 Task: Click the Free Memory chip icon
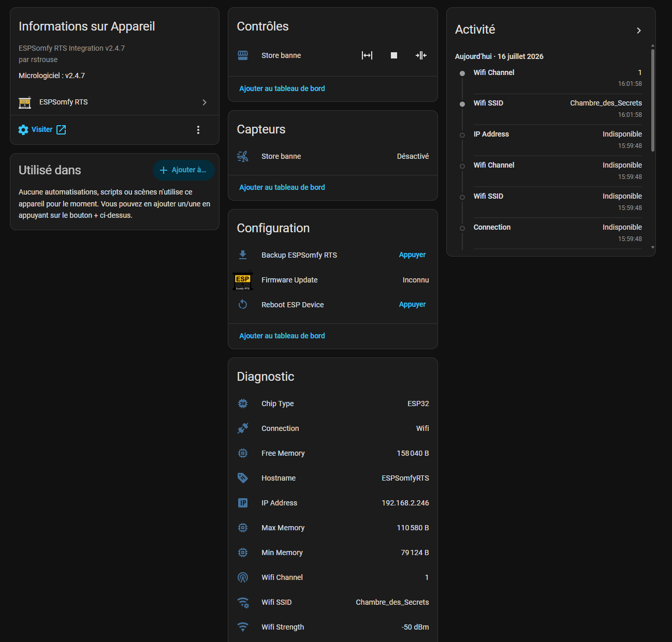coord(243,453)
